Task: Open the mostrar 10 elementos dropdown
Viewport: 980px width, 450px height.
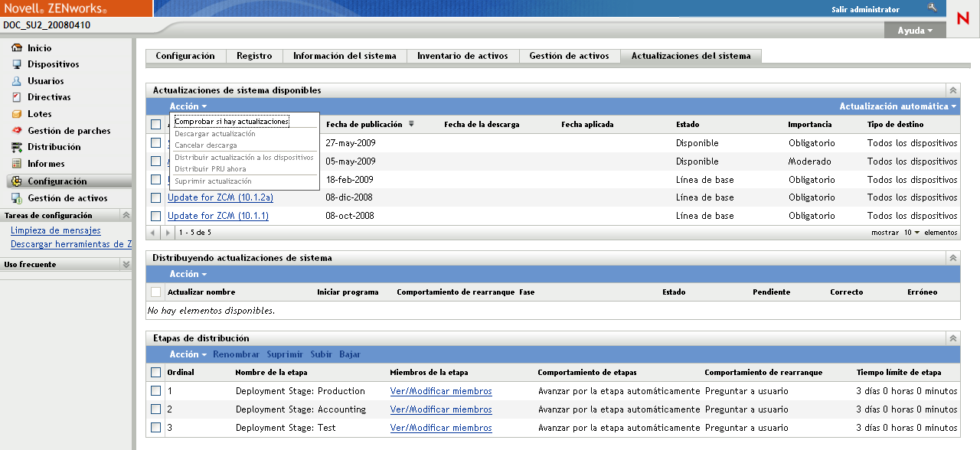Action: pyautogui.click(x=912, y=232)
